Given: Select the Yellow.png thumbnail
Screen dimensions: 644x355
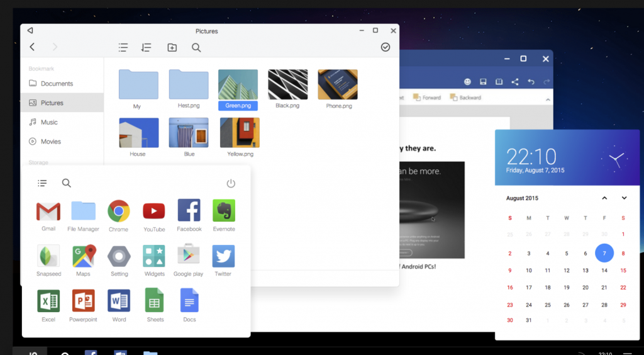Looking at the screenshot, I should point(240,133).
